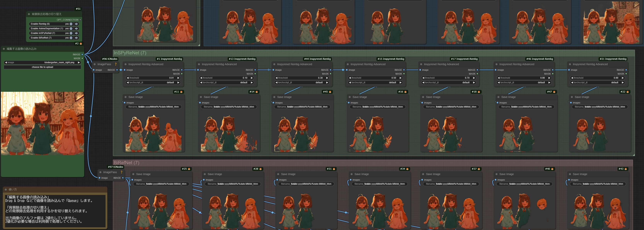The image size is (644, 230).
Task: Click the fox badge icon next to #2
Action: click(81, 44)
